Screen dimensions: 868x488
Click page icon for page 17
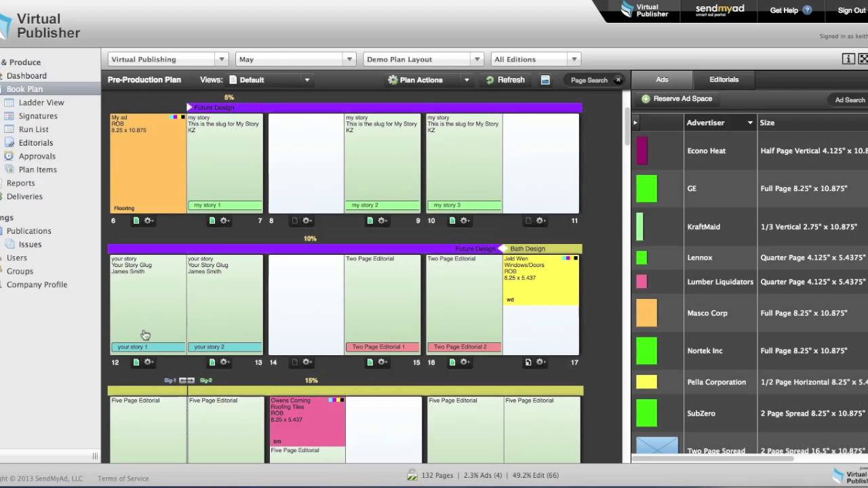[x=528, y=362]
